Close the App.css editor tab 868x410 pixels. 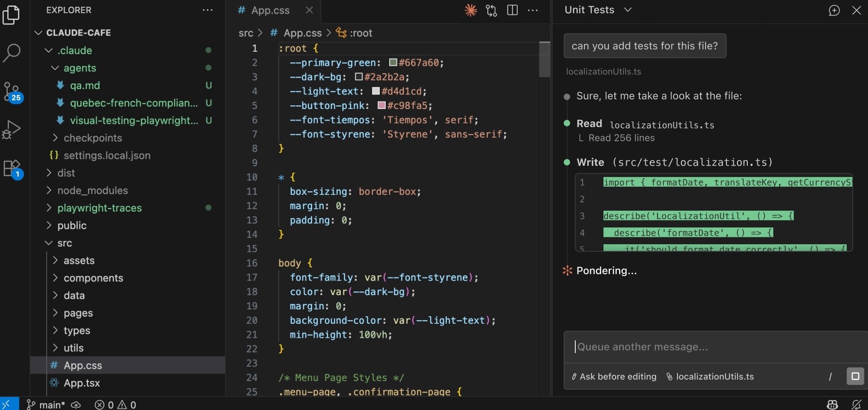[x=309, y=10]
